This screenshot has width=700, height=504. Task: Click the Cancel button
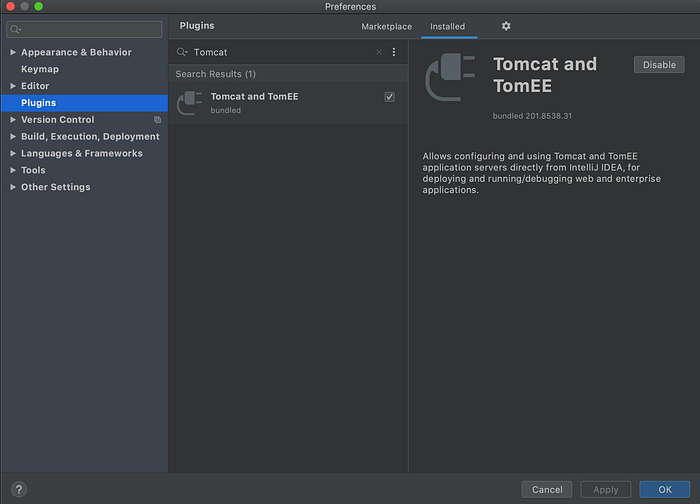pos(547,490)
